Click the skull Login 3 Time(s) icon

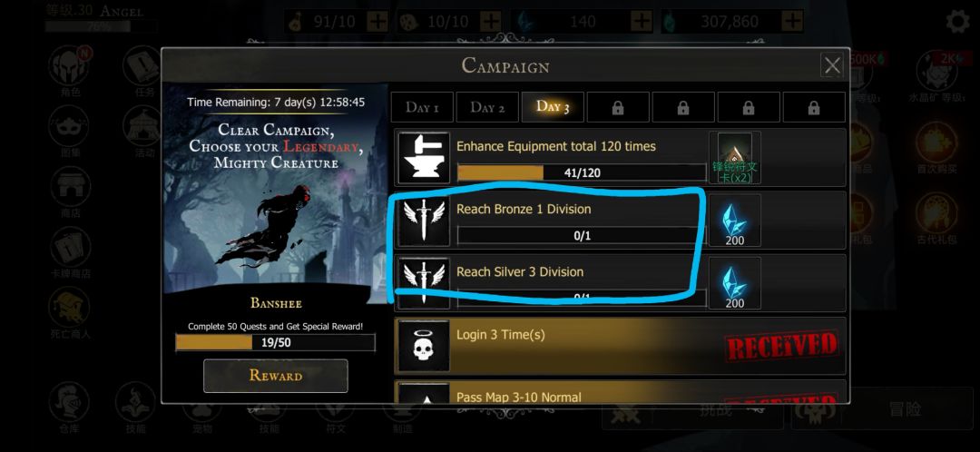424,346
